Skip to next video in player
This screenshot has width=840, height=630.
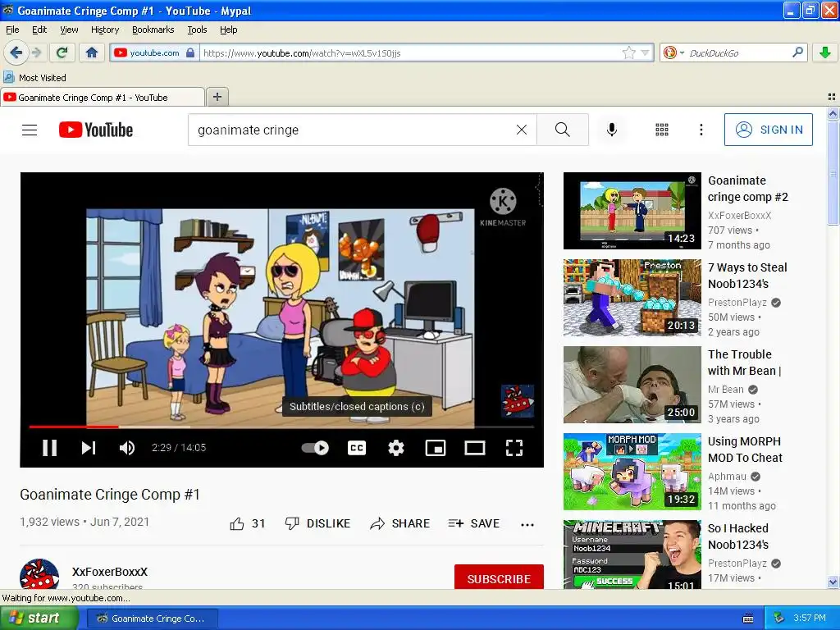coord(89,448)
